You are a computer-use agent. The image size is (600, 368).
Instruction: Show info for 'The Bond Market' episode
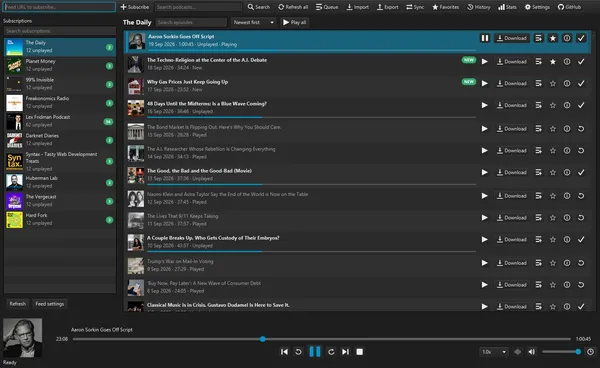(567, 129)
